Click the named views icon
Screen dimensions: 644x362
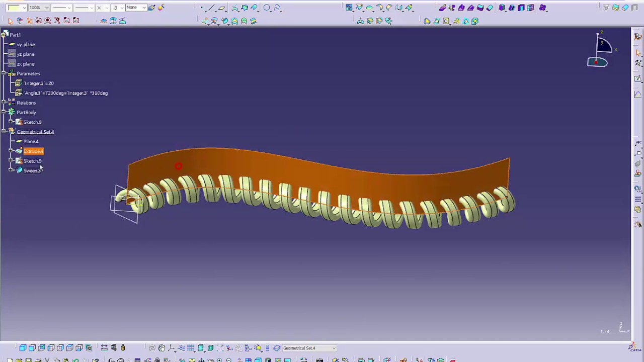[x=89, y=348]
